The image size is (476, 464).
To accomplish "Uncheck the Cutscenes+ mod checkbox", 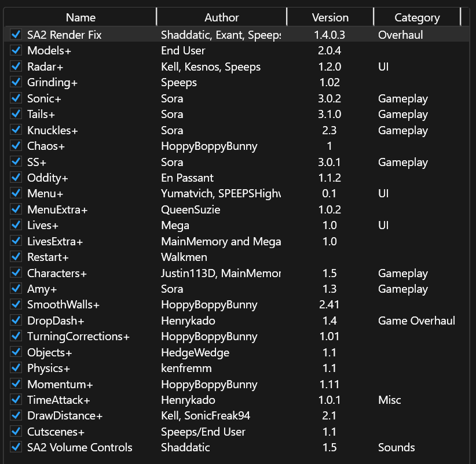I will [x=16, y=432].
